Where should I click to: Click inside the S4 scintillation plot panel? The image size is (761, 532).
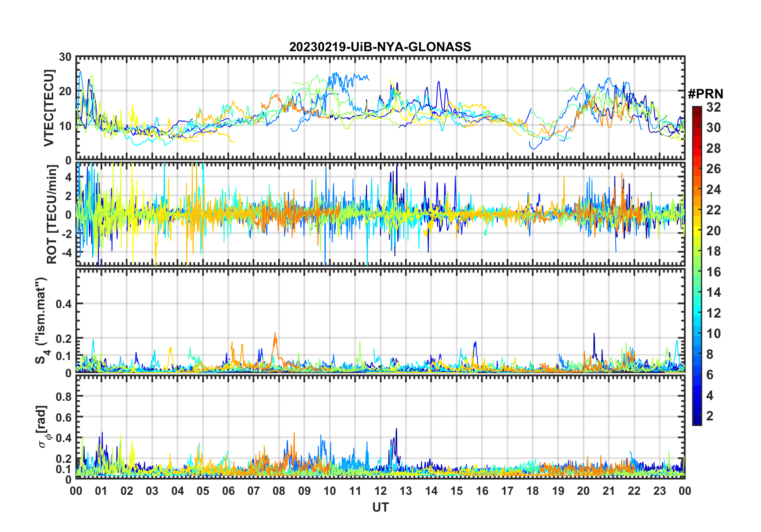click(x=380, y=321)
